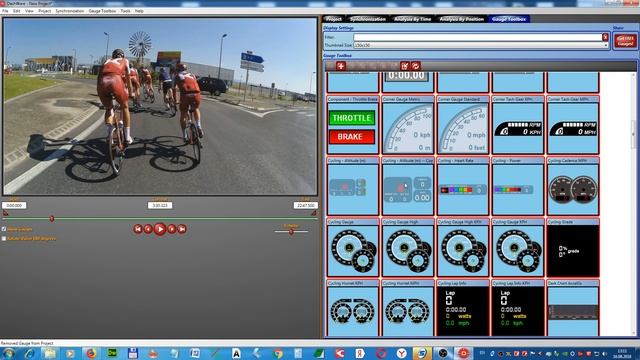Click the Filter text field
This screenshot has height=360, width=640.
point(478,37)
